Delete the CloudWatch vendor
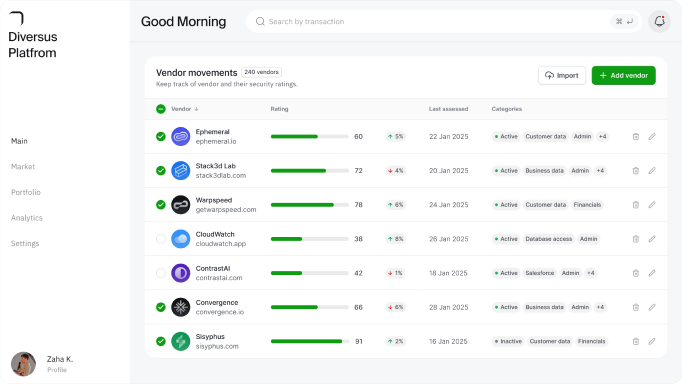Screen dimensions: 682x384 point(635,239)
